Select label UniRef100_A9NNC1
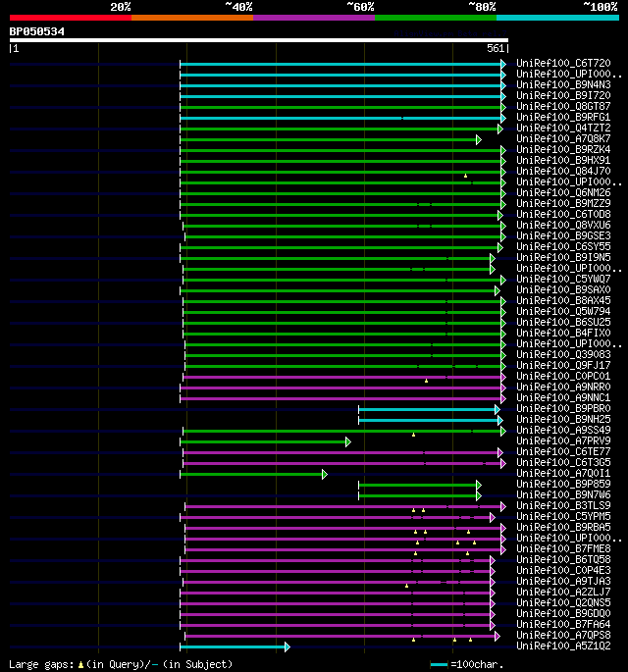628x672 pixels. coord(563,397)
